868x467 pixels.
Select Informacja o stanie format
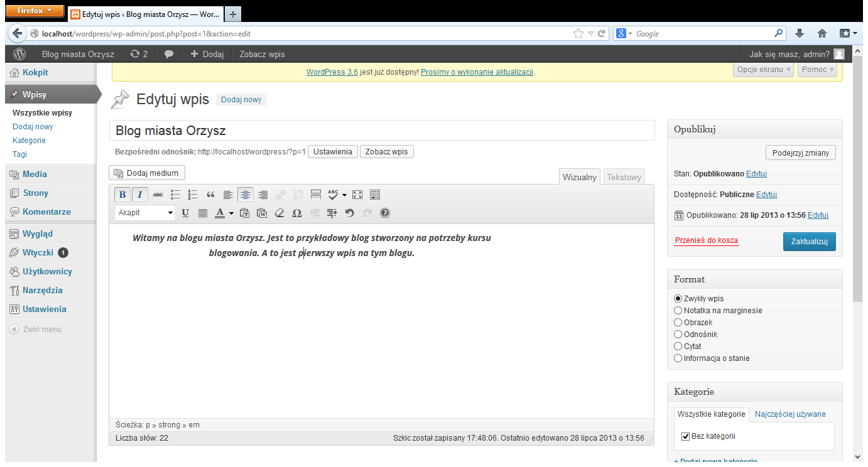point(678,358)
